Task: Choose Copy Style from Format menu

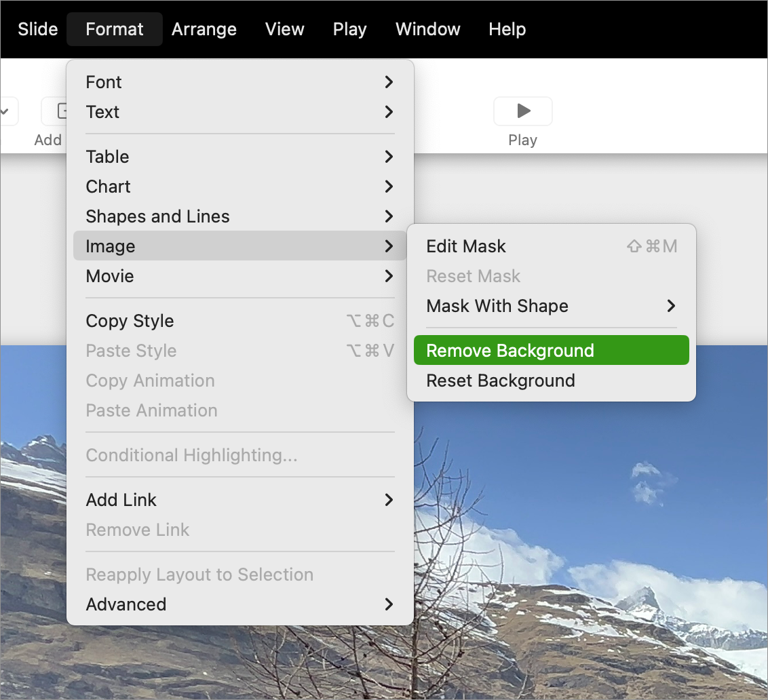Action: [240, 321]
